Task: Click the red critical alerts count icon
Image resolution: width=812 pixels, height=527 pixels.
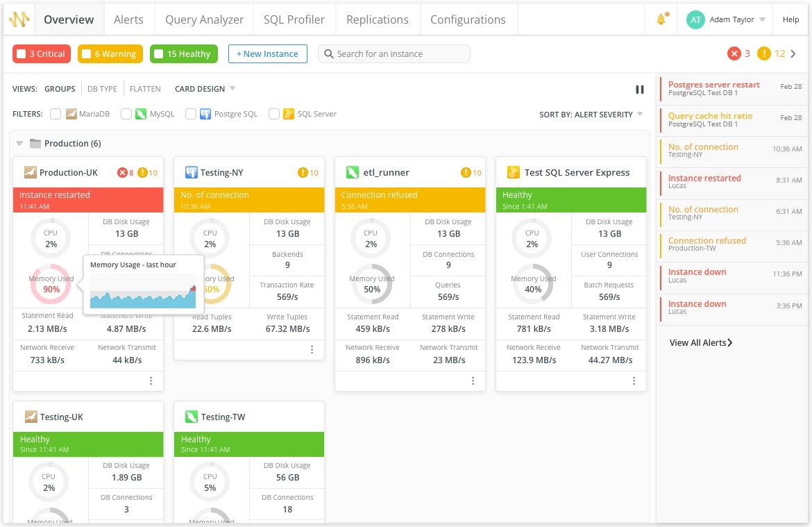Action: pyautogui.click(x=734, y=53)
